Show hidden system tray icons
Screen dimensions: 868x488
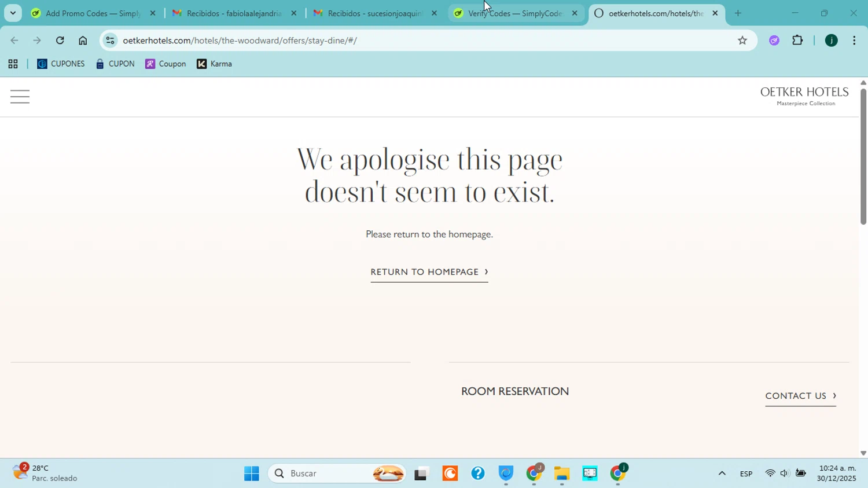722,474
